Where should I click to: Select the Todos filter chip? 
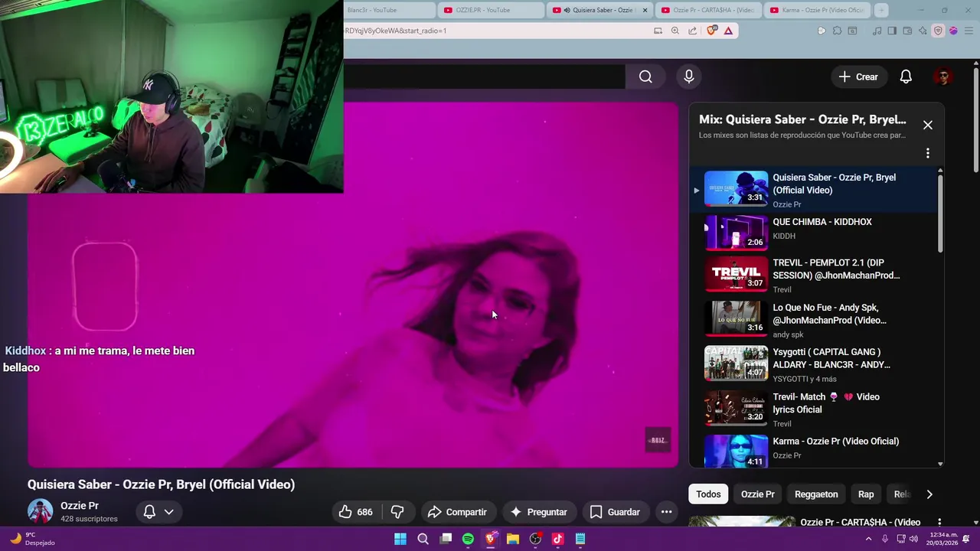click(x=708, y=494)
